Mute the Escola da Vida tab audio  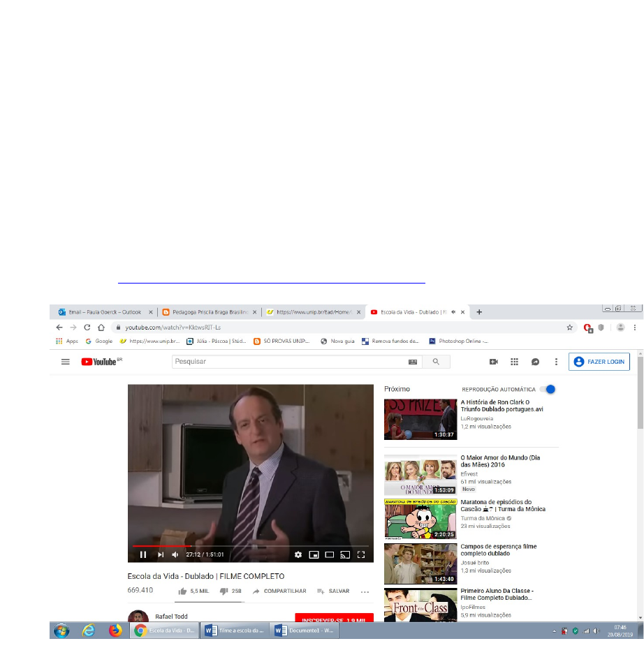tap(453, 312)
